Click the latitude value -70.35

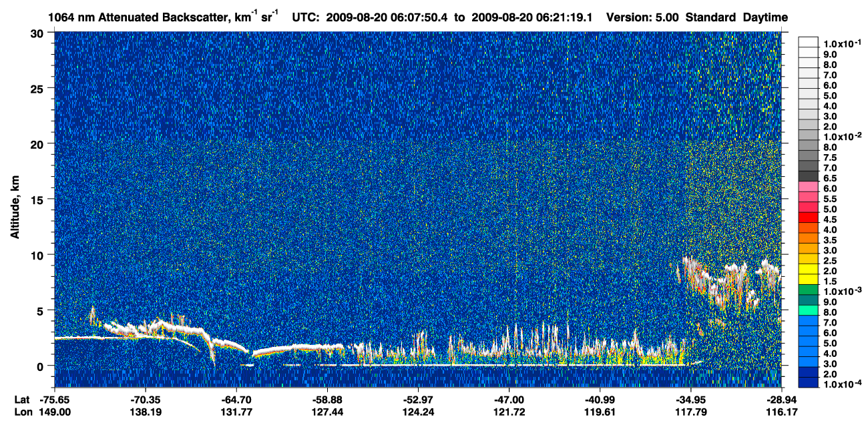pyautogui.click(x=146, y=399)
